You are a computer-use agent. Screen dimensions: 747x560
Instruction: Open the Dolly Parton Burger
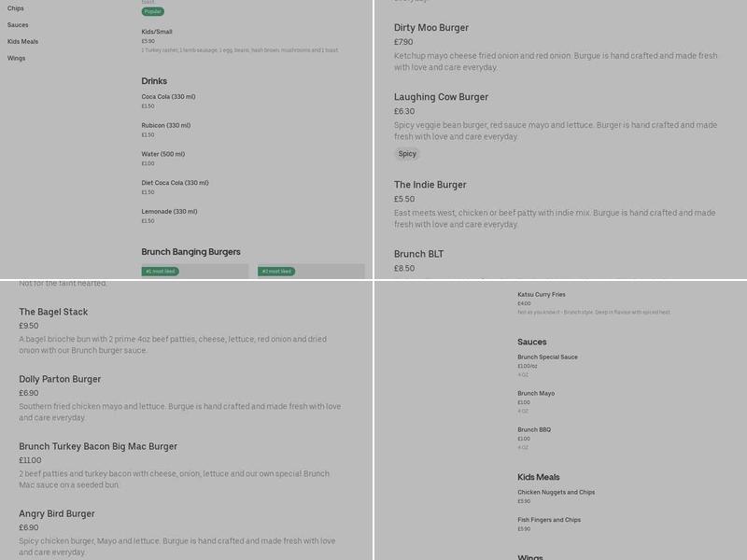pos(60,380)
